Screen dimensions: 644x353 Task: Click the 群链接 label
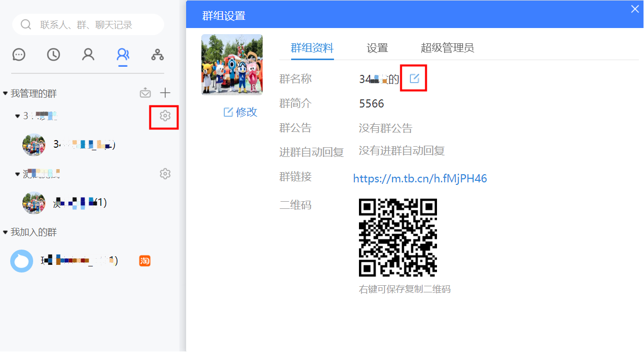295,177
